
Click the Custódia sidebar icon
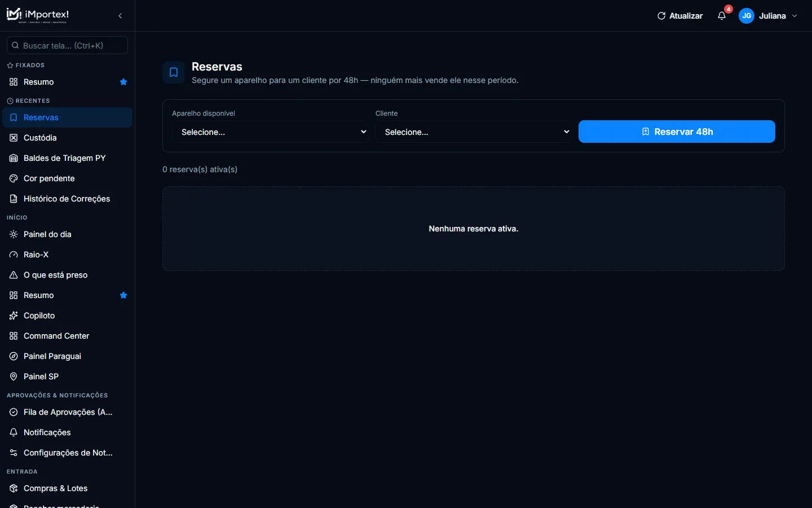tap(14, 138)
